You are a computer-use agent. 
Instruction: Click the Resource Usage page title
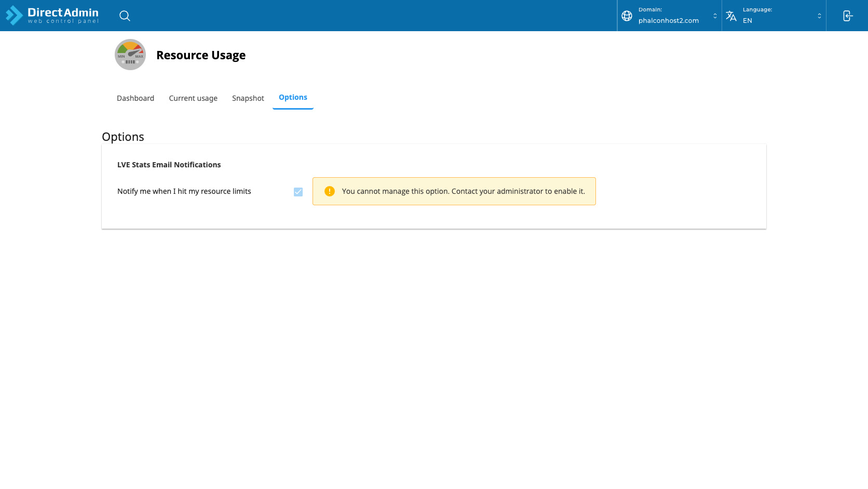201,55
